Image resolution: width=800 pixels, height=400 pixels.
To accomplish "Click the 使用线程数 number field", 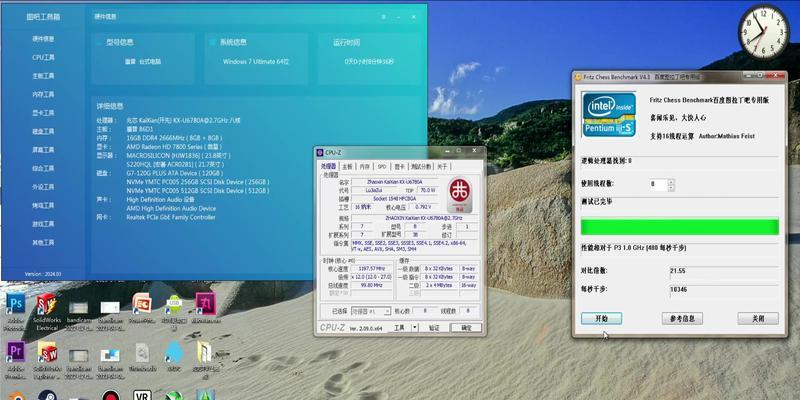I will coord(659,185).
